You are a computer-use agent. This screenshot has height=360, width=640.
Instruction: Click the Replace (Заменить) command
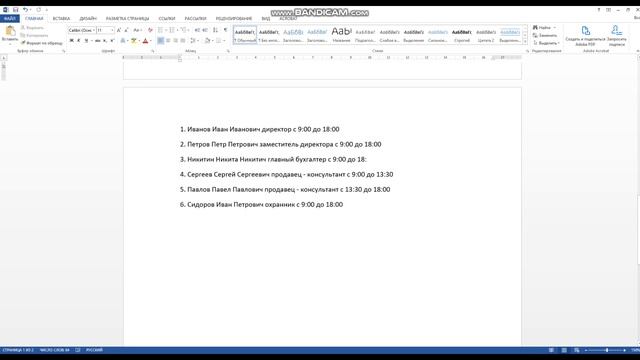pyautogui.click(x=545, y=36)
